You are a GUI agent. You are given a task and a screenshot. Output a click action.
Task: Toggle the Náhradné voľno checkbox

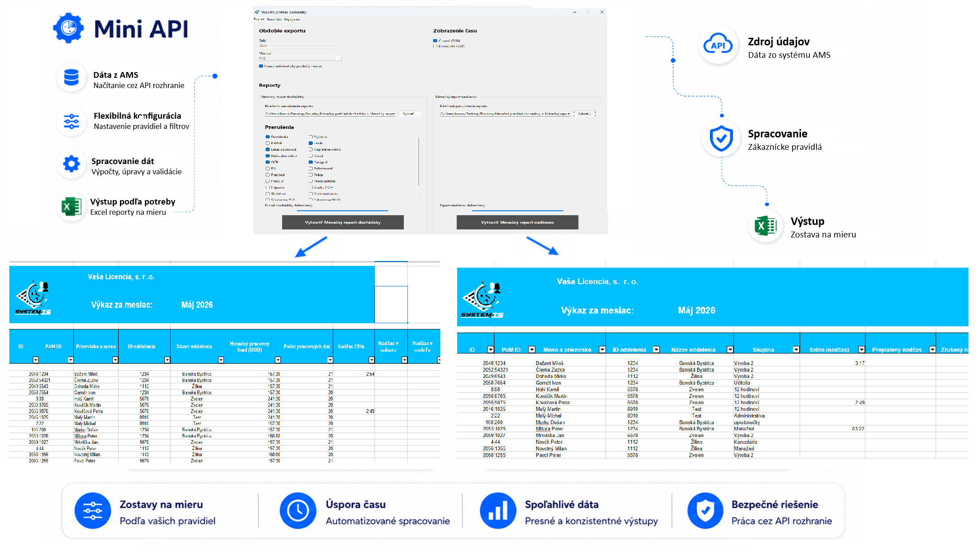click(267, 156)
